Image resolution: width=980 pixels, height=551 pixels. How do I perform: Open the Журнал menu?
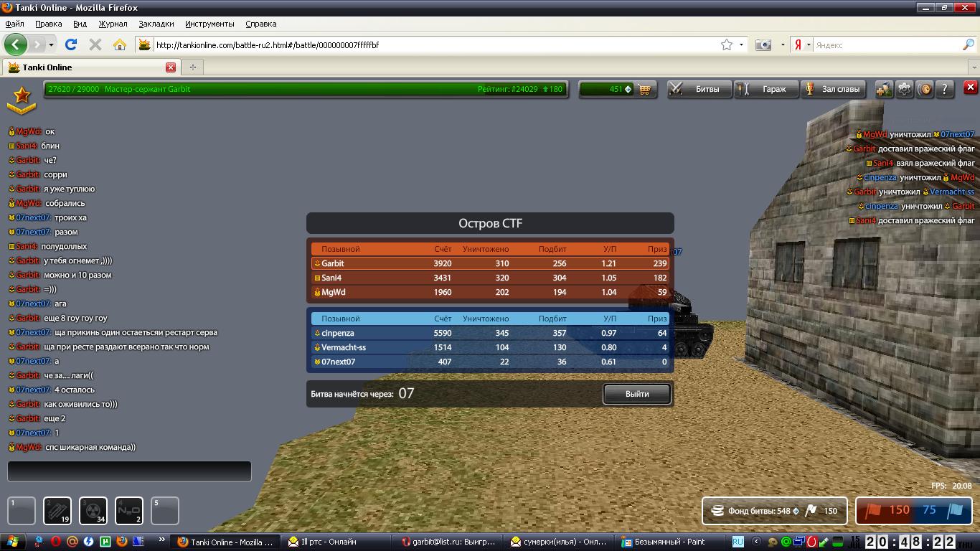pyautogui.click(x=113, y=24)
